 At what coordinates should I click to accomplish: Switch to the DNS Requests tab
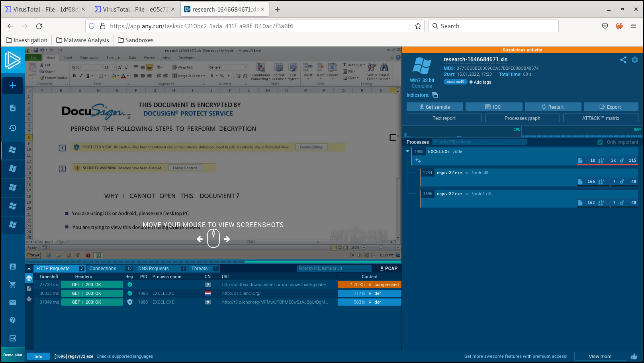point(162,269)
